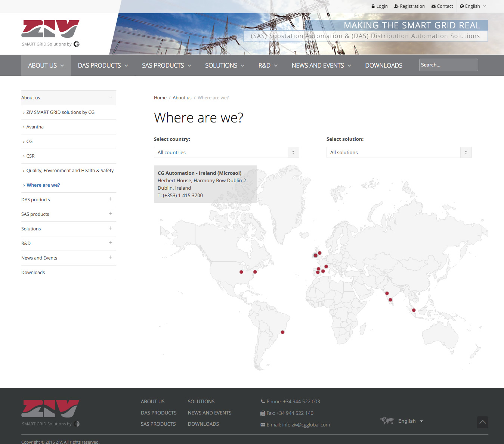Open the SAS PRODUCTS navigation menu
The width and height of the screenshot is (504, 444).
coord(167,65)
